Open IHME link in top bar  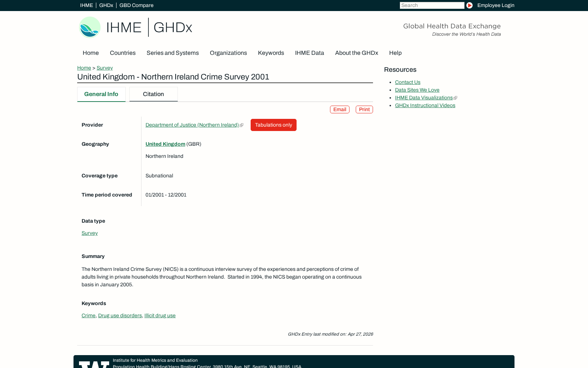[x=86, y=5]
